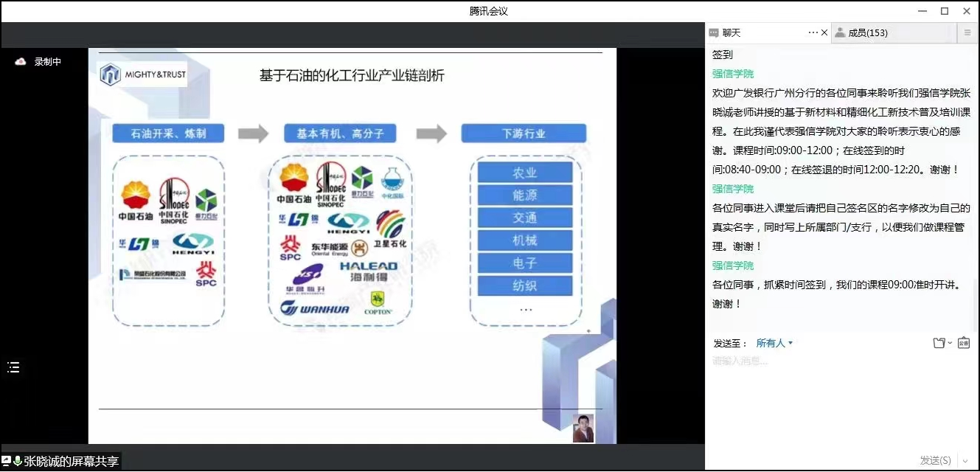The image size is (980, 472).
Task: Close the 聊天 chat tab
Action: click(824, 33)
